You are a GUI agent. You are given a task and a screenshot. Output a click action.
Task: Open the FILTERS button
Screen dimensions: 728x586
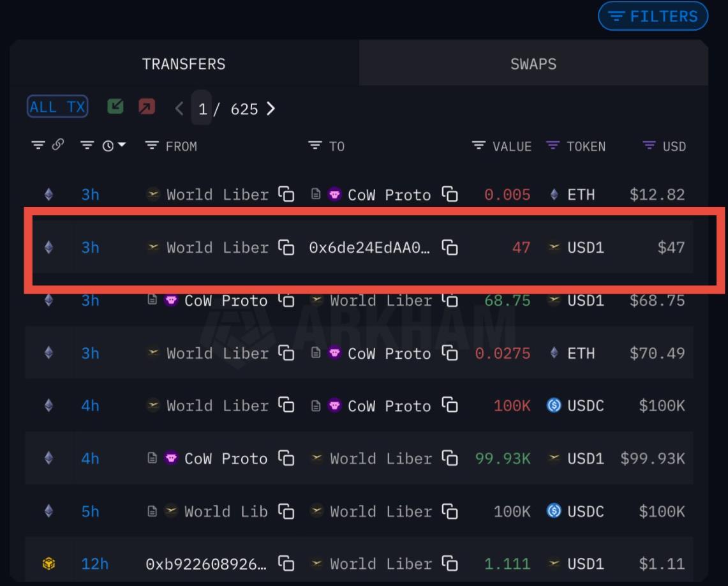pos(653,16)
